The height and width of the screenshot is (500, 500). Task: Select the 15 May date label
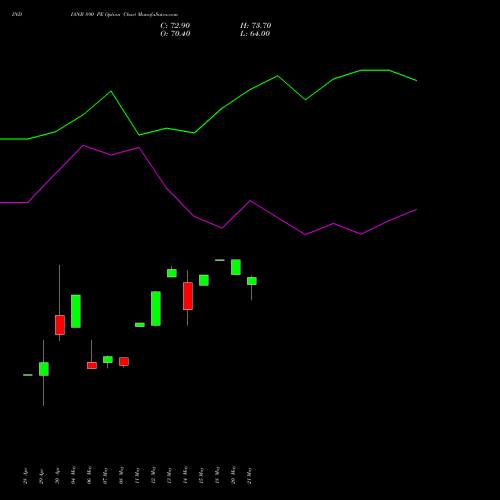(201, 475)
